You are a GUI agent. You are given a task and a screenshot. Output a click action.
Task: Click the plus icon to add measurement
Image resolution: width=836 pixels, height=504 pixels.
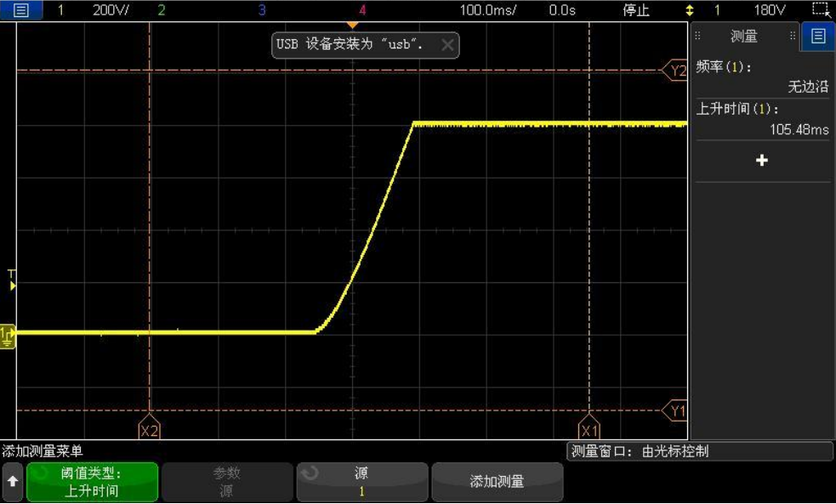(761, 160)
